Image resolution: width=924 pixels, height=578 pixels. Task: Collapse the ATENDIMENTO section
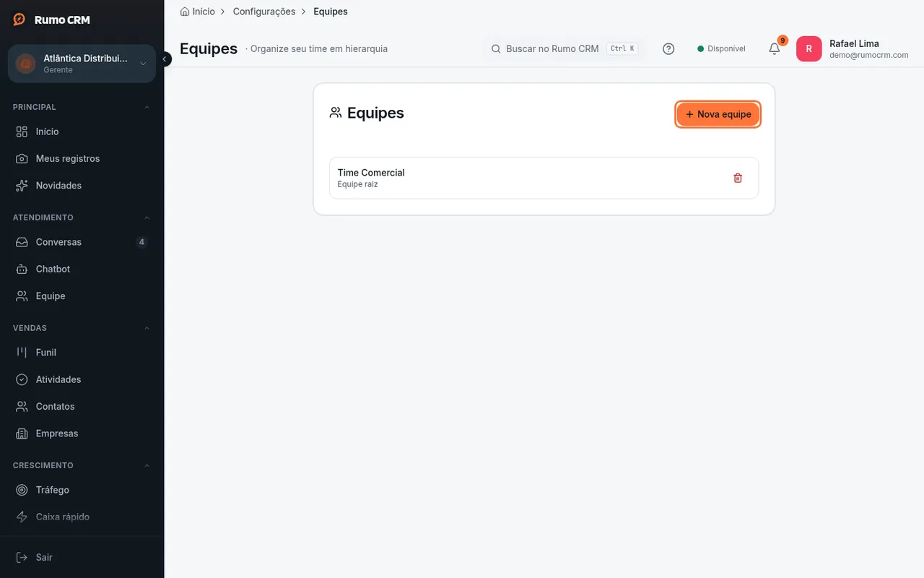147,217
